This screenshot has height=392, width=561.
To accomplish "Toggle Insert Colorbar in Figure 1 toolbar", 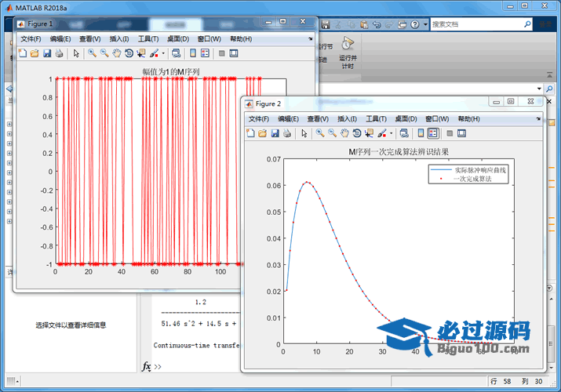I will [x=191, y=53].
